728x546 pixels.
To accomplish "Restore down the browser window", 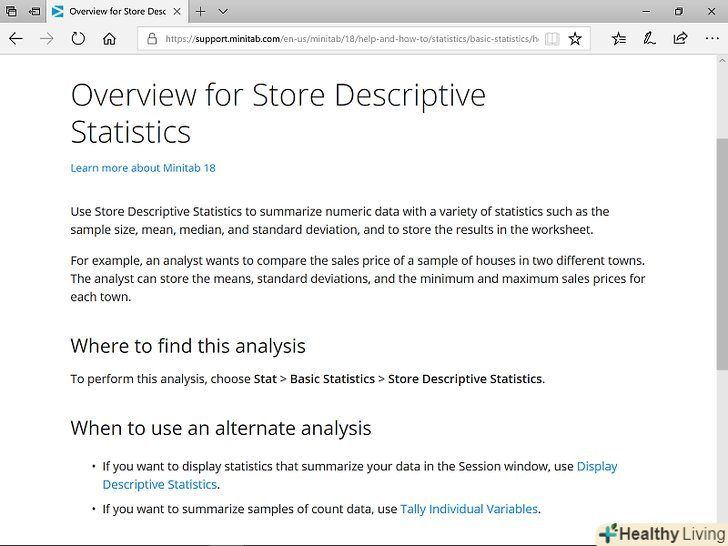I will [678, 12].
